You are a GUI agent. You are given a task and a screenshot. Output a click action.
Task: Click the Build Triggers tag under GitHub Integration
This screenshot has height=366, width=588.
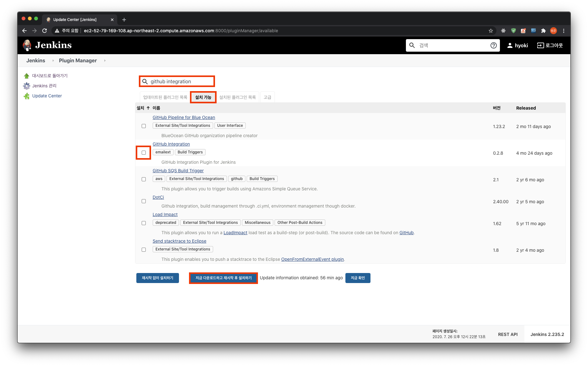190,152
